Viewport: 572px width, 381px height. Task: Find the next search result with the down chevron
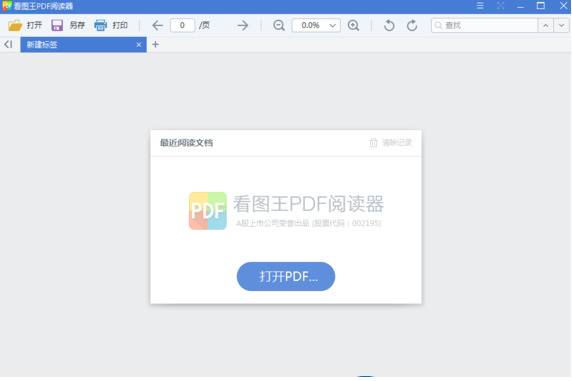point(561,26)
